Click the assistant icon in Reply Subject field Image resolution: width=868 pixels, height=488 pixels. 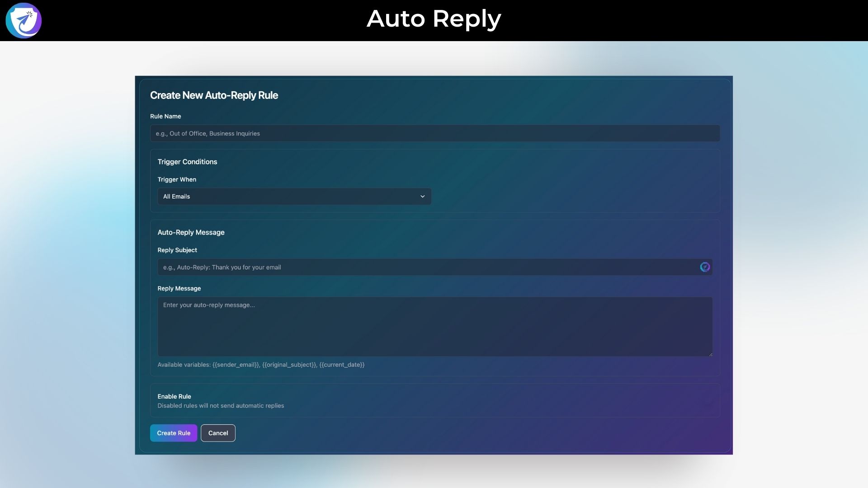[704, 267]
